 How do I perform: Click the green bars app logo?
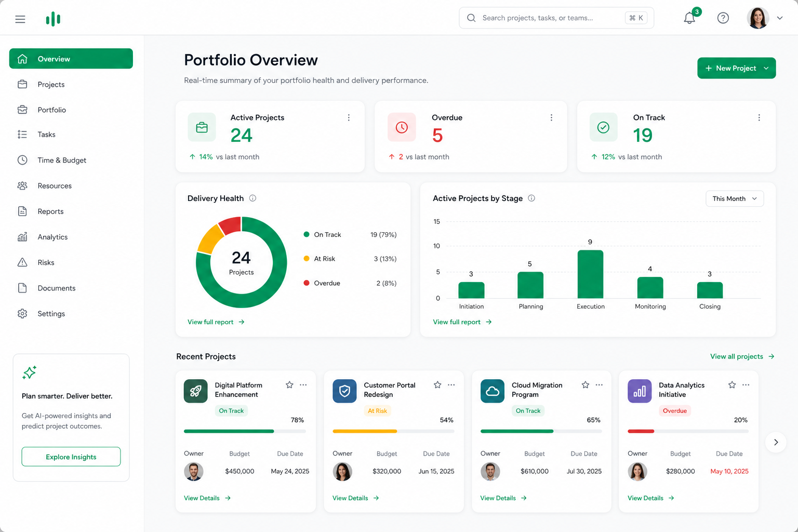click(x=53, y=19)
